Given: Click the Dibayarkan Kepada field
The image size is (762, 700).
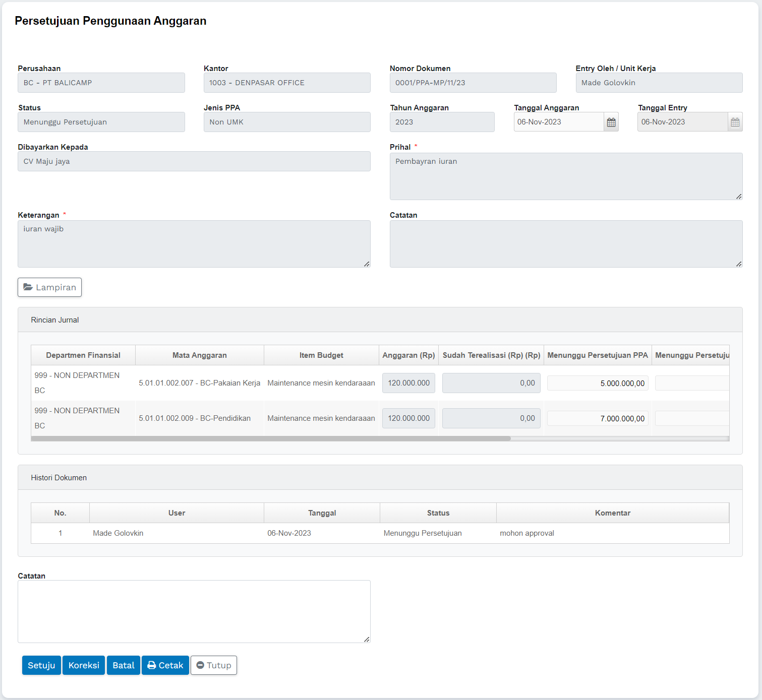Looking at the screenshot, I should pos(194,161).
